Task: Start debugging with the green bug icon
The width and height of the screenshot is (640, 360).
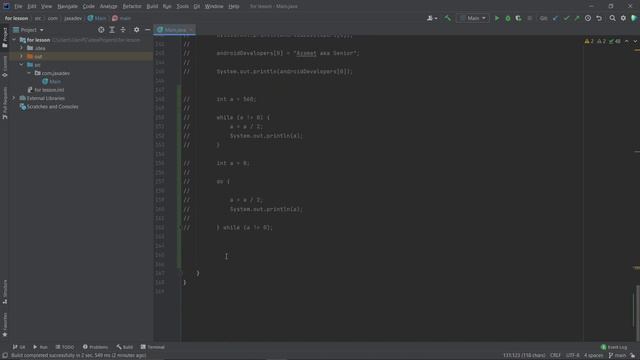Action: coord(508,18)
